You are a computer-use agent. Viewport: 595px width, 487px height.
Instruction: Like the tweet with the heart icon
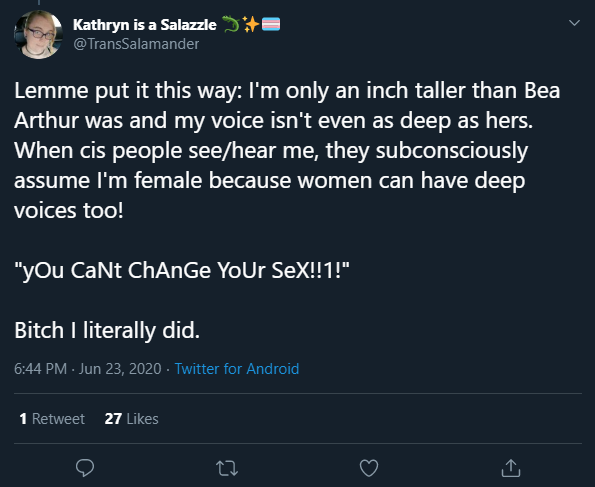[x=369, y=468]
